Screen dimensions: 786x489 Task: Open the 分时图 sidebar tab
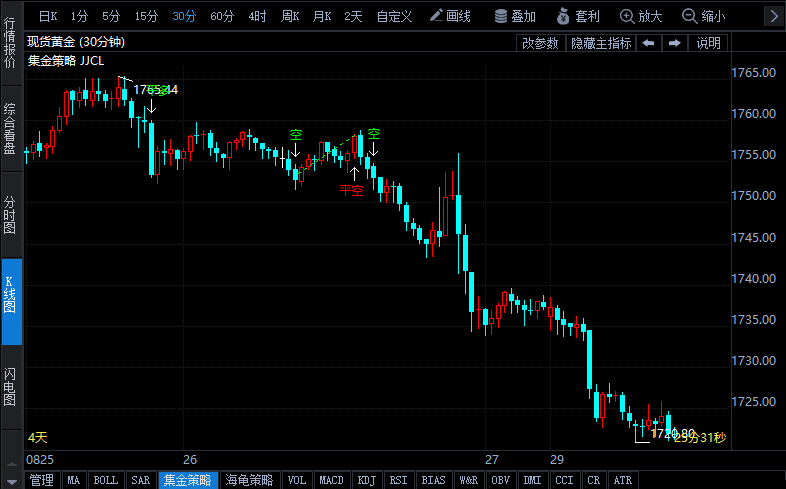tap(10, 215)
